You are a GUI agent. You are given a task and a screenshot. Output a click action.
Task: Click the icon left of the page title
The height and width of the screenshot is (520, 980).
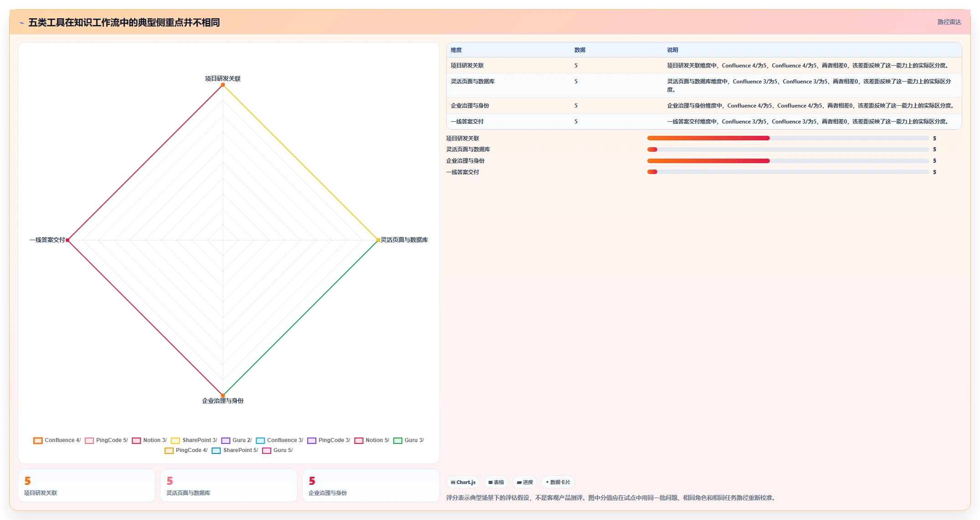coord(21,23)
